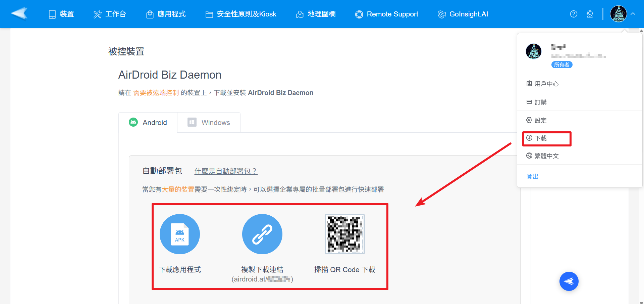This screenshot has height=304, width=644.
Task: Open 什麼是自動部署包？ help link
Action: (x=226, y=171)
